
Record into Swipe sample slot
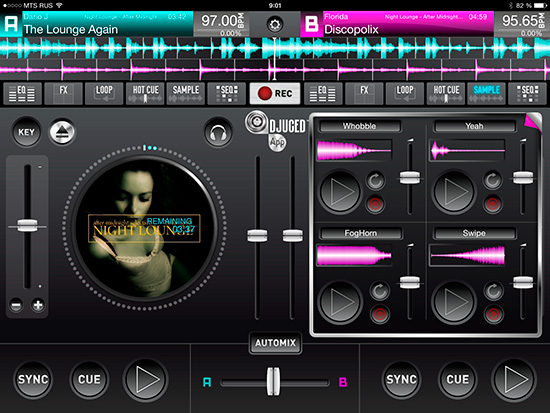point(494,314)
